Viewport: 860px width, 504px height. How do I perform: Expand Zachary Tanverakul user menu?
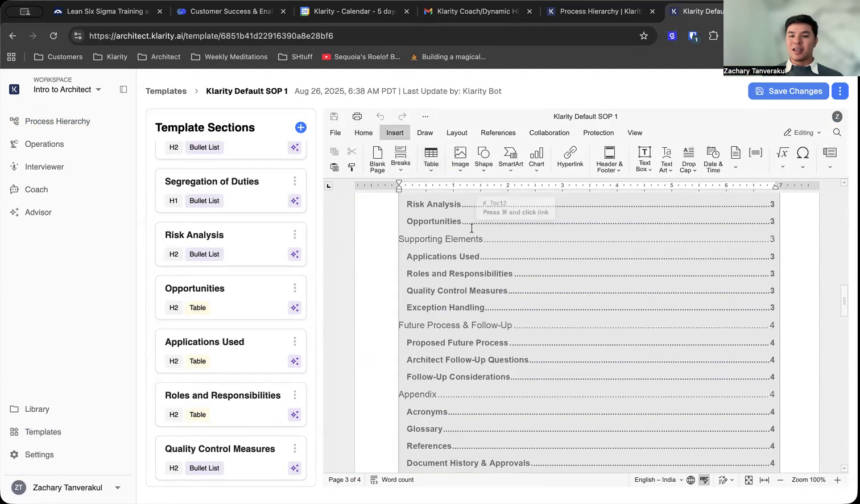click(118, 488)
